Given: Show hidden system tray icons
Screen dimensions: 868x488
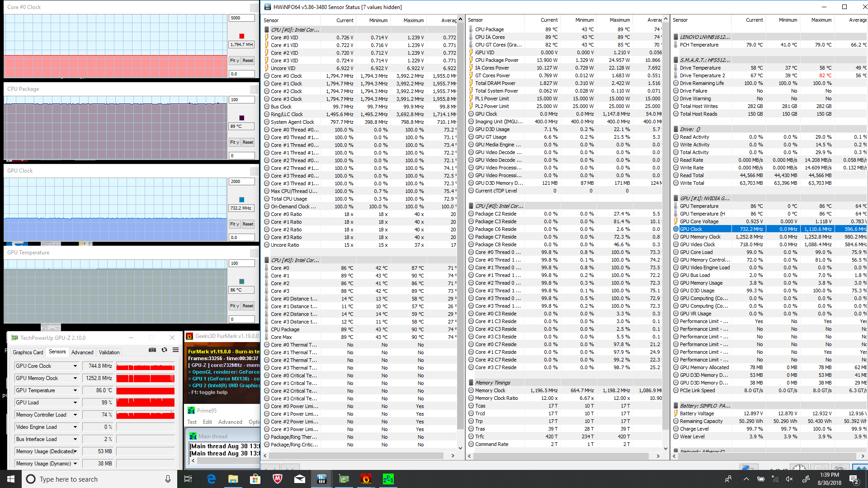Looking at the screenshot, I should (x=746, y=479).
